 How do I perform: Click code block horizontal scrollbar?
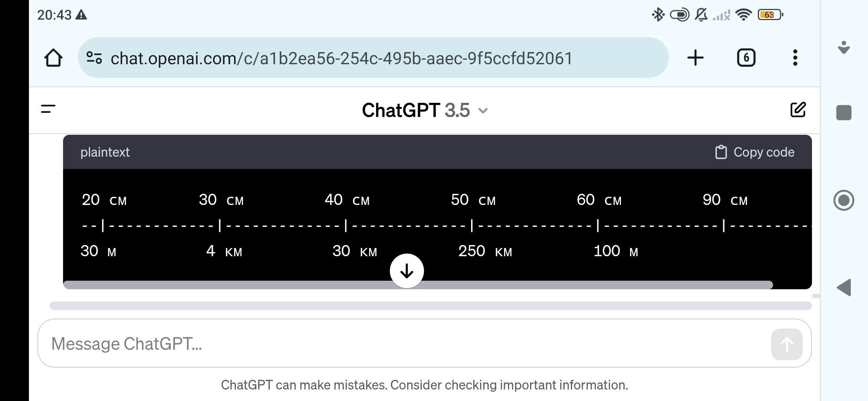418,285
